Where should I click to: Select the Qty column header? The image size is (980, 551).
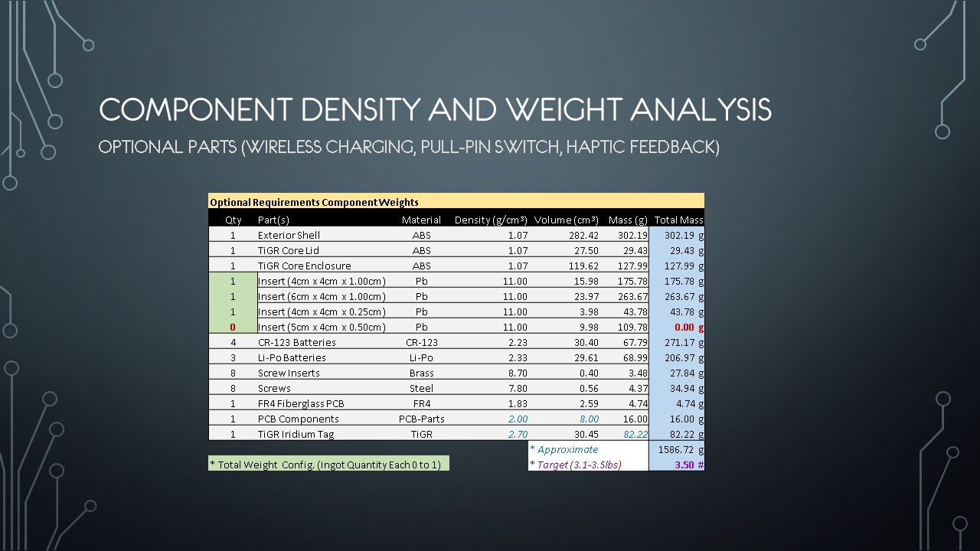pos(234,220)
